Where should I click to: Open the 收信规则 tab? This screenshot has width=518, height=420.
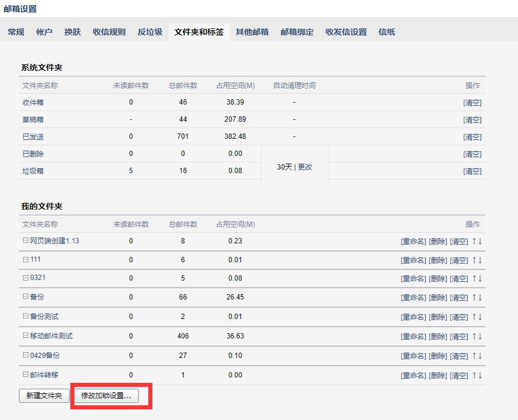(x=109, y=32)
